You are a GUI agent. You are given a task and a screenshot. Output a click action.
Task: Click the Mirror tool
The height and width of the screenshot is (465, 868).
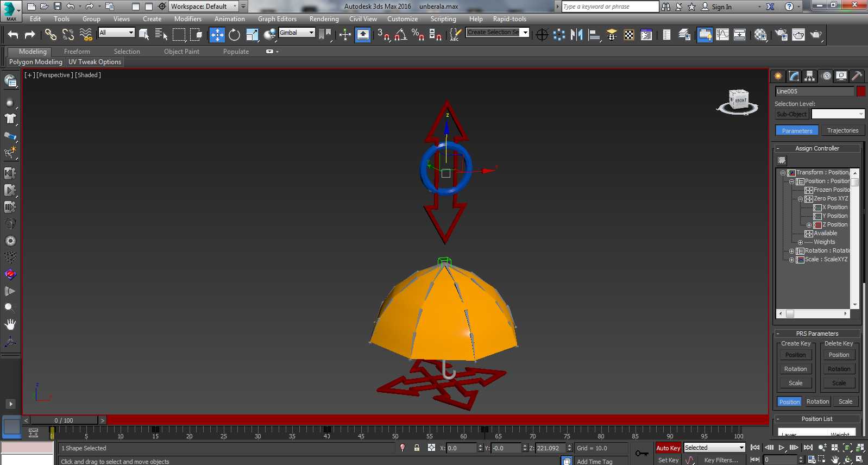point(577,35)
